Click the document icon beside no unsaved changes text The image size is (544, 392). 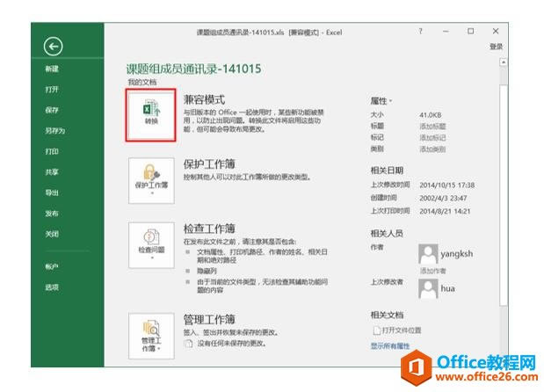pyautogui.click(x=188, y=344)
